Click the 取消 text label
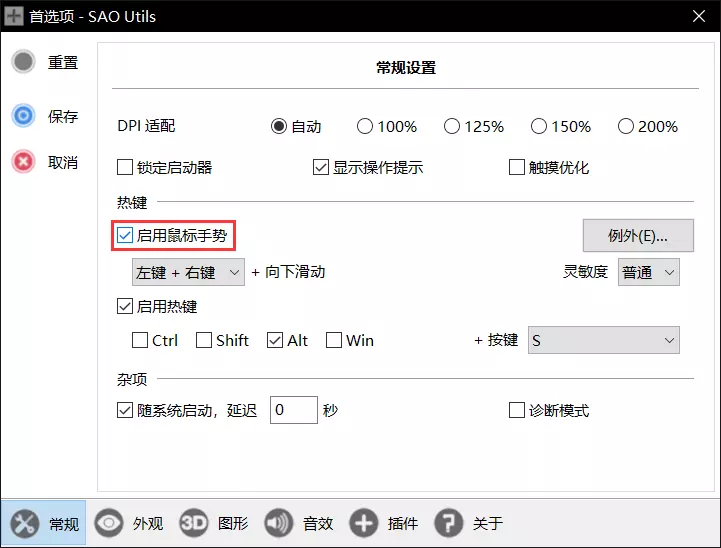 coord(63,162)
